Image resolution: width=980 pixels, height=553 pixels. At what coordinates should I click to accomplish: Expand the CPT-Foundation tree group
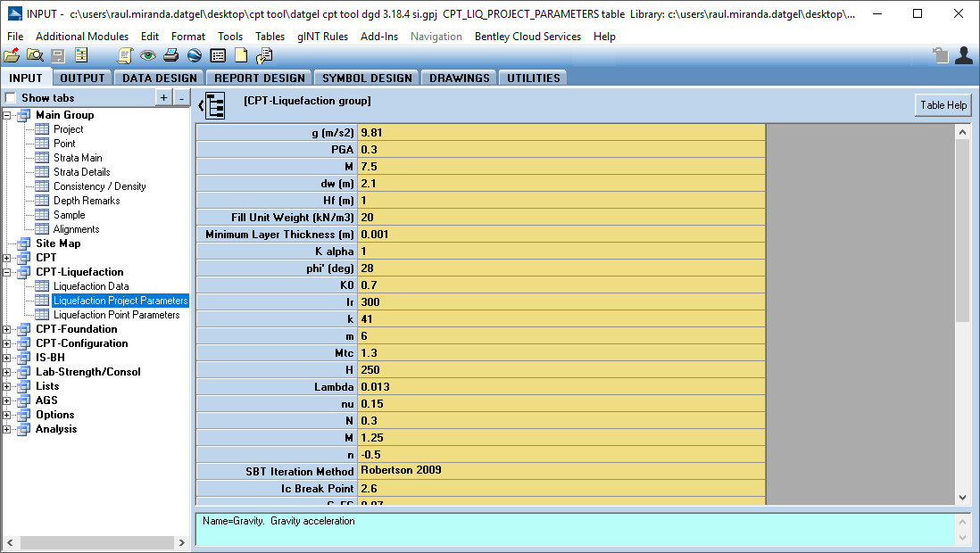point(8,329)
